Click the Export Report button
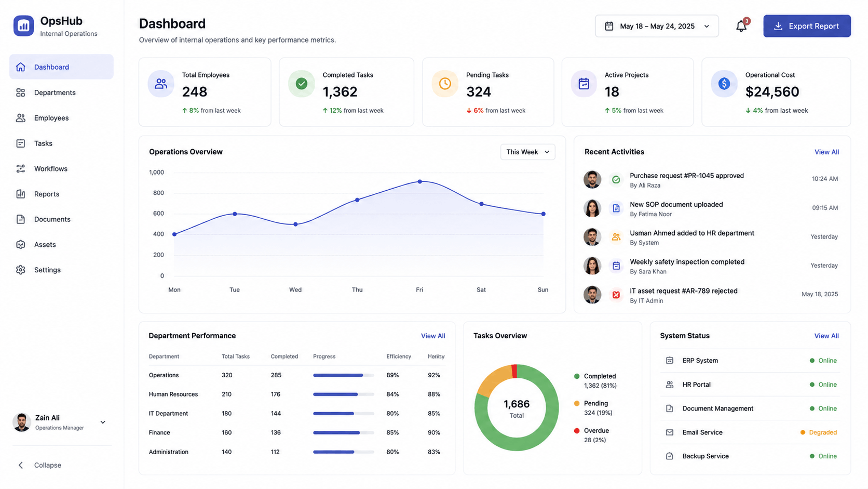 (807, 26)
